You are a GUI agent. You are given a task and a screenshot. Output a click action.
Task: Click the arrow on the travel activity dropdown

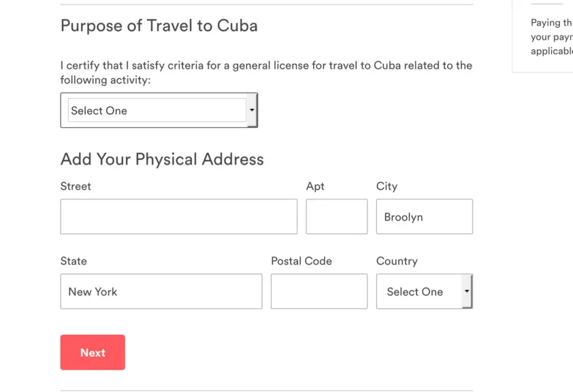(x=252, y=110)
